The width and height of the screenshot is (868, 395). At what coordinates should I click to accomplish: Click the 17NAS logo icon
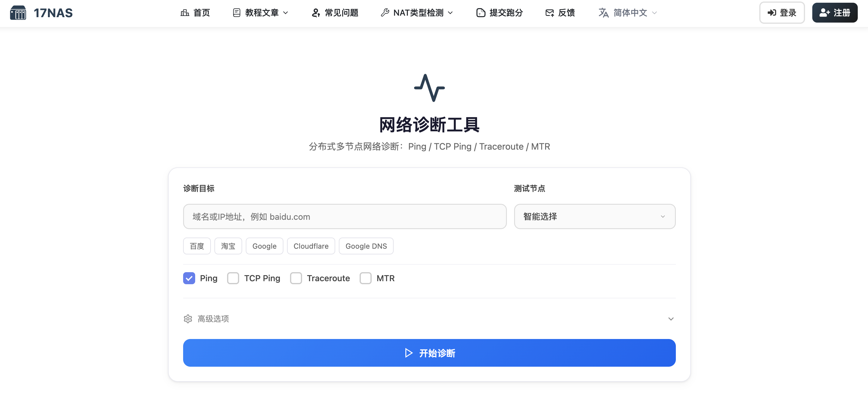click(18, 13)
